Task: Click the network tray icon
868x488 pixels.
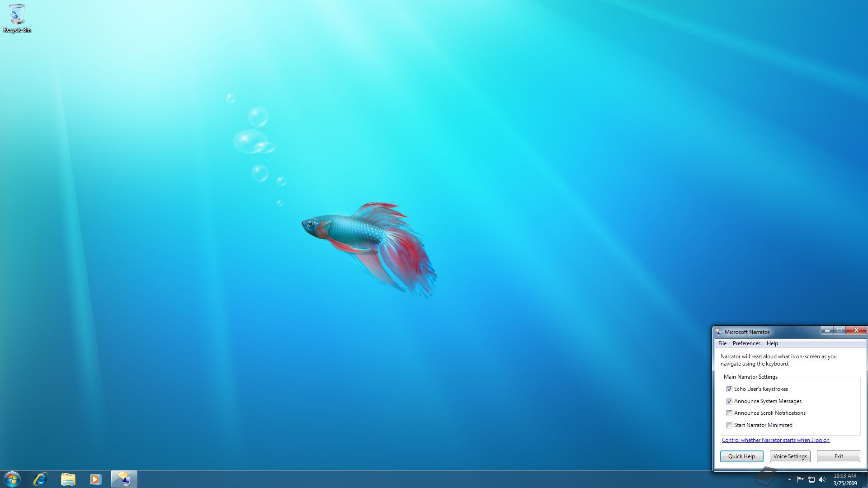Action: [811, 479]
